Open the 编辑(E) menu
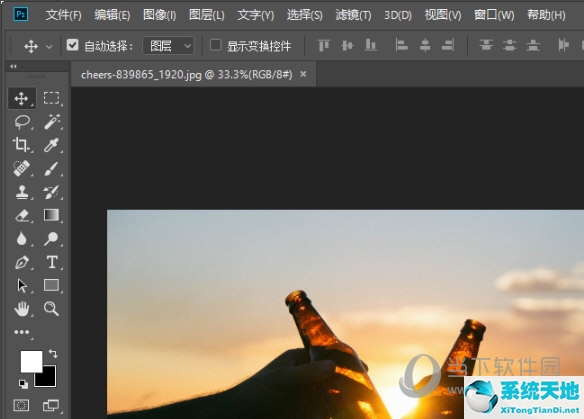The image size is (584, 419). point(112,15)
